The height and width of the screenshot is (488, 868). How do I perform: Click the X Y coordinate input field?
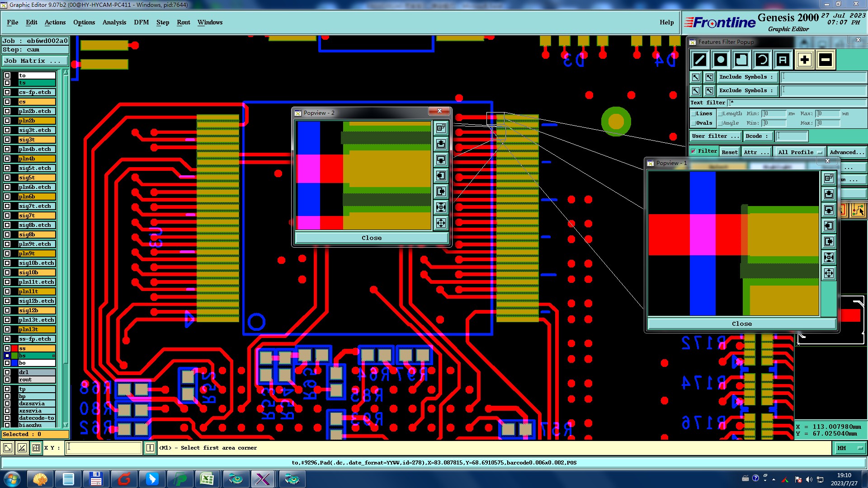(x=104, y=448)
